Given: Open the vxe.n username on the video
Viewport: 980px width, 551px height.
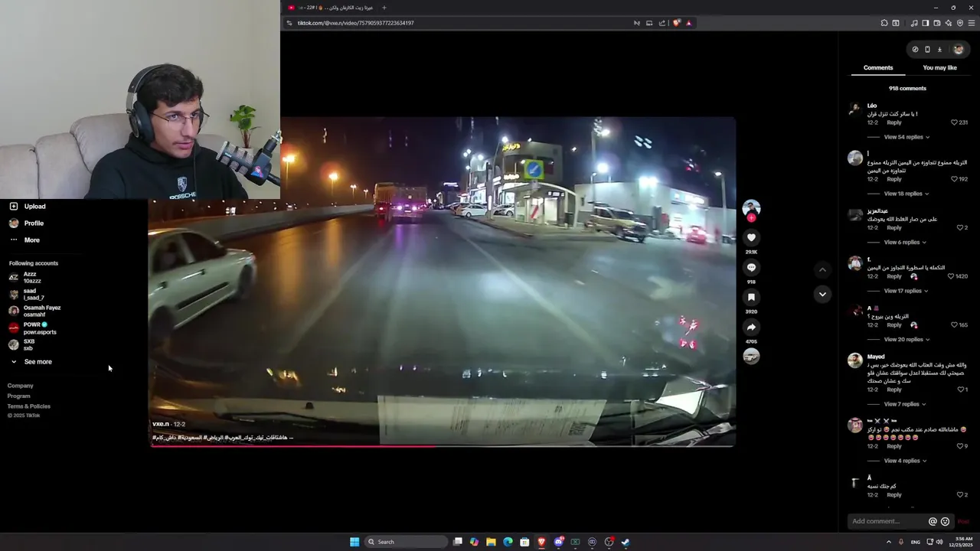Looking at the screenshot, I should click(x=161, y=424).
